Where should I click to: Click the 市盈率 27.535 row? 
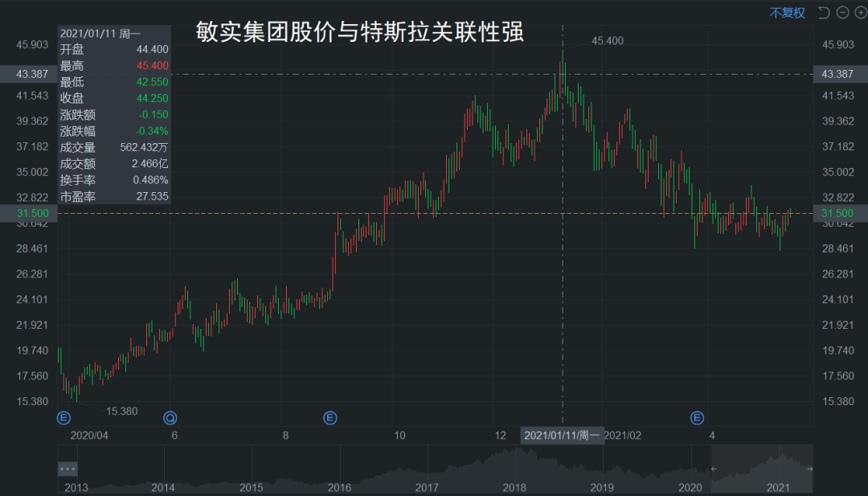tap(114, 196)
